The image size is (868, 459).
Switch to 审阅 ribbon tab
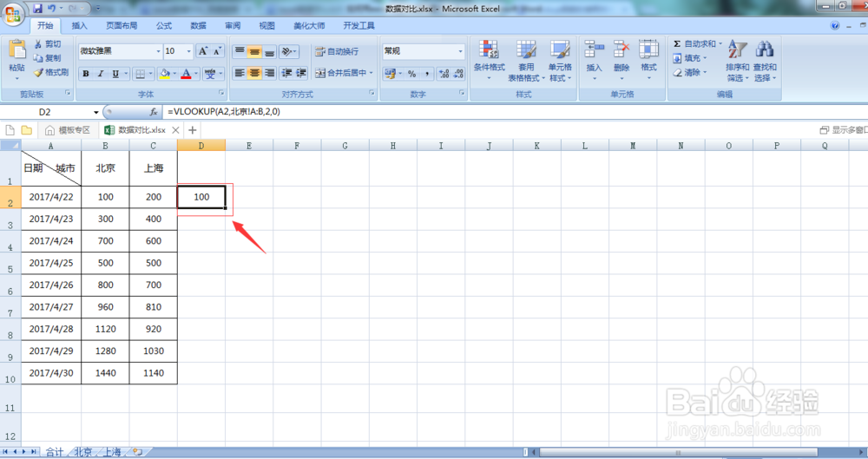coord(233,25)
